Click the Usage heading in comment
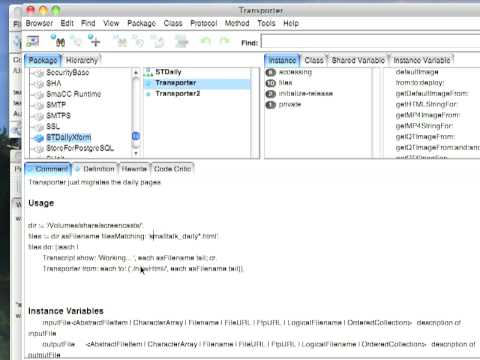Screen dimensions: 480x360 coord(41,203)
